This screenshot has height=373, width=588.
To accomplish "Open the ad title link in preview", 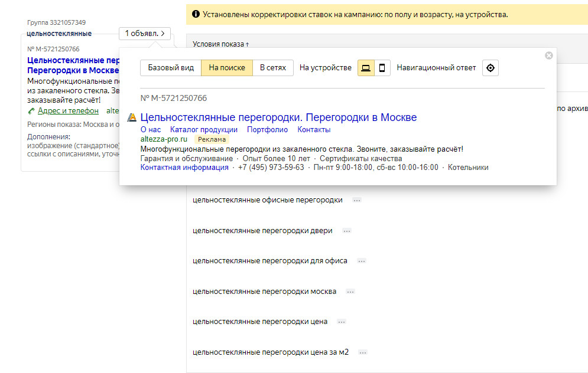I will click(x=278, y=117).
